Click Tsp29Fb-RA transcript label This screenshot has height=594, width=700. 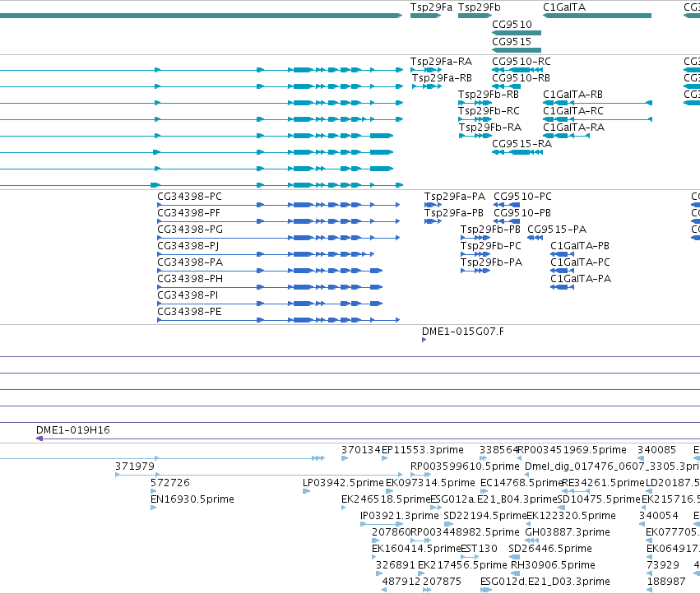(x=490, y=128)
